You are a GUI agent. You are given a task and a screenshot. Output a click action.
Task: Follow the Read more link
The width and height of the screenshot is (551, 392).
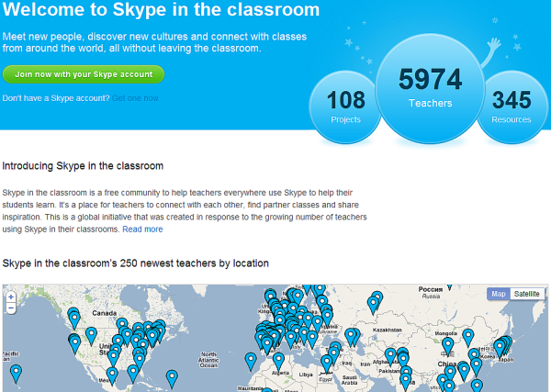pos(142,230)
